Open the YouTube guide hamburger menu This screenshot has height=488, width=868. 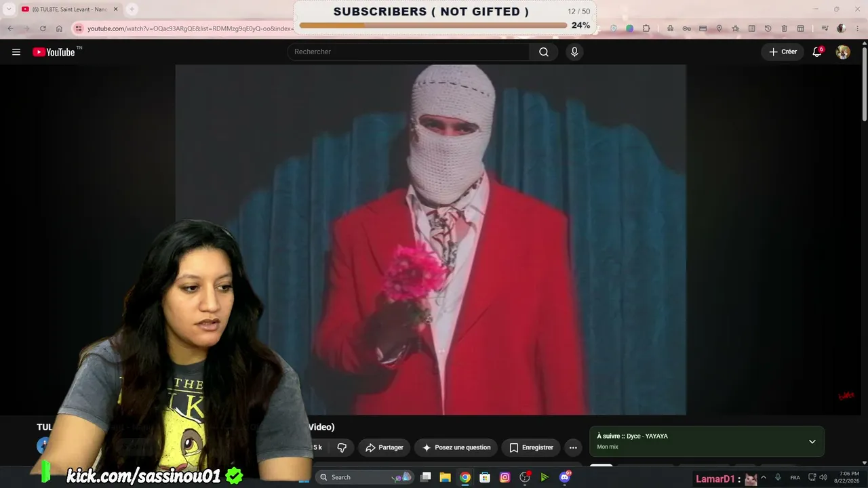16,52
